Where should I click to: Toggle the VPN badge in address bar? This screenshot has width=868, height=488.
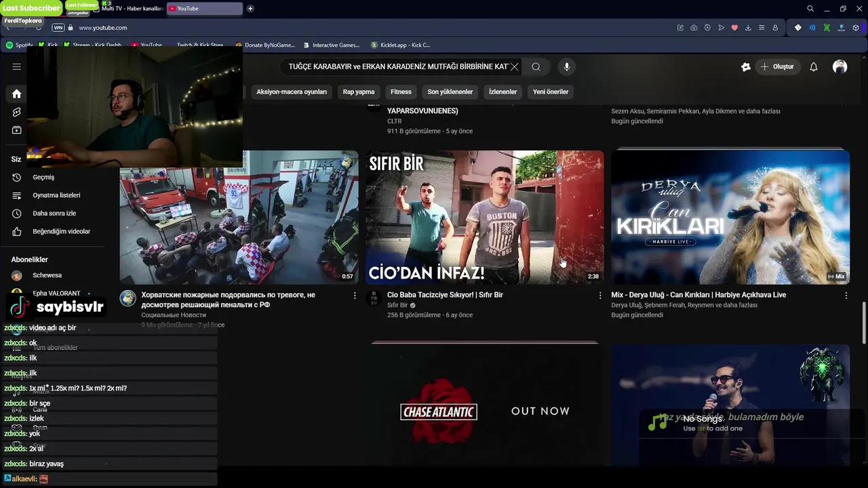[x=58, y=28]
